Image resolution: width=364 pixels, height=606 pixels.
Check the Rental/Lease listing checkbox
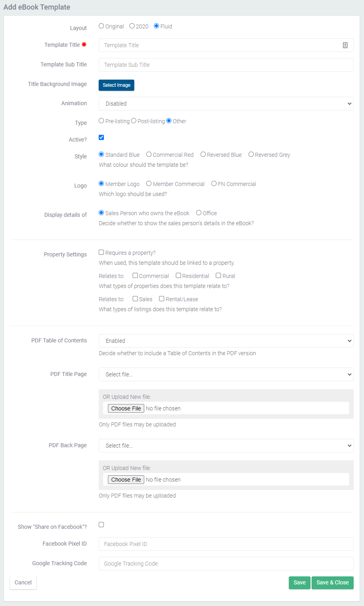[162, 299]
